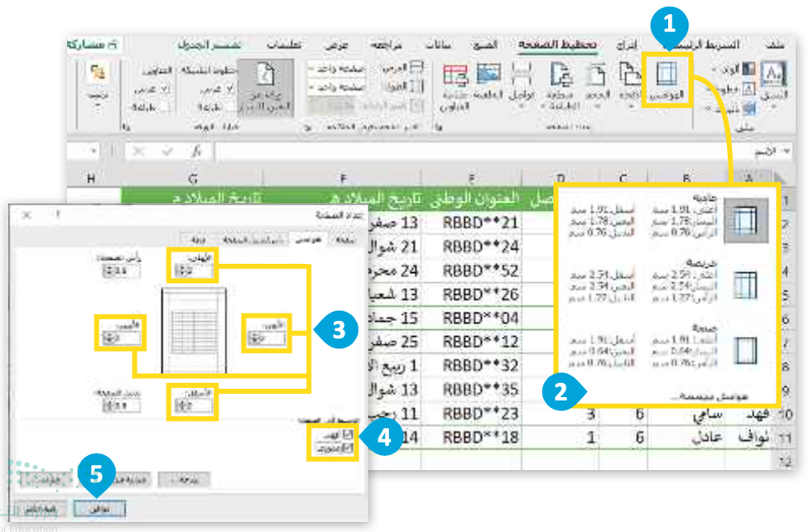Open the Orientation (الاتجاه) tool
809x532 pixels.
629,84
